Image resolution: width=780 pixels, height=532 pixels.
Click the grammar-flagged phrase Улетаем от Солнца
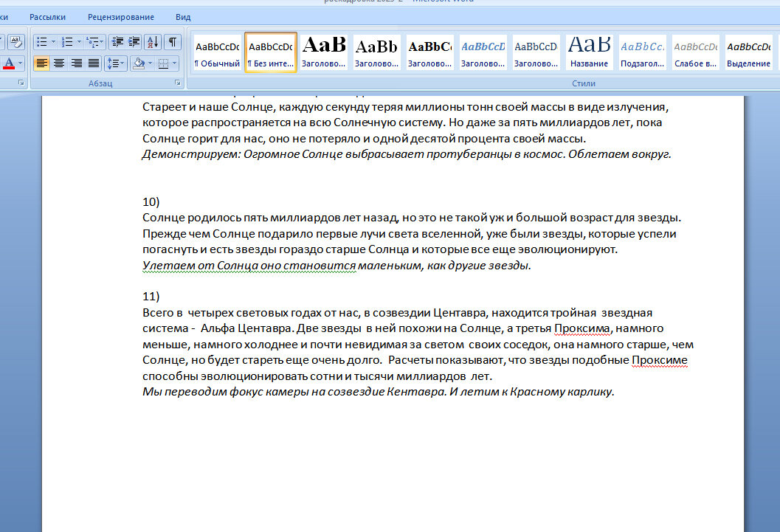pyautogui.click(x=199, y=266)
